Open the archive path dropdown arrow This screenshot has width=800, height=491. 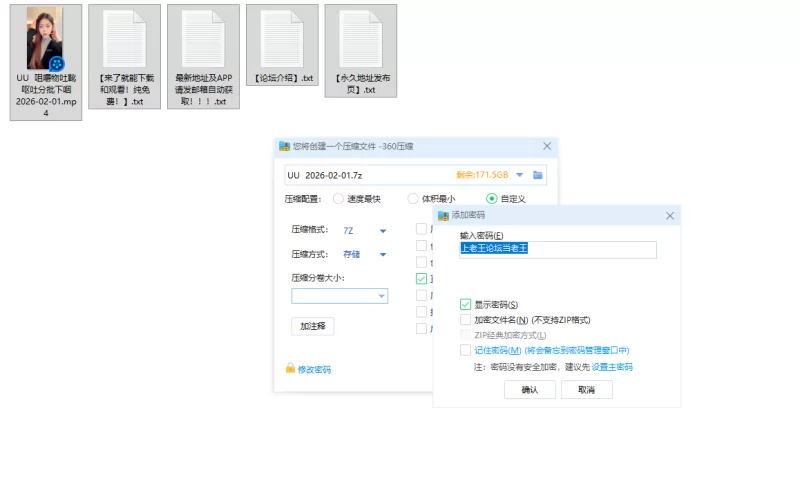click(x=519, y=175)
